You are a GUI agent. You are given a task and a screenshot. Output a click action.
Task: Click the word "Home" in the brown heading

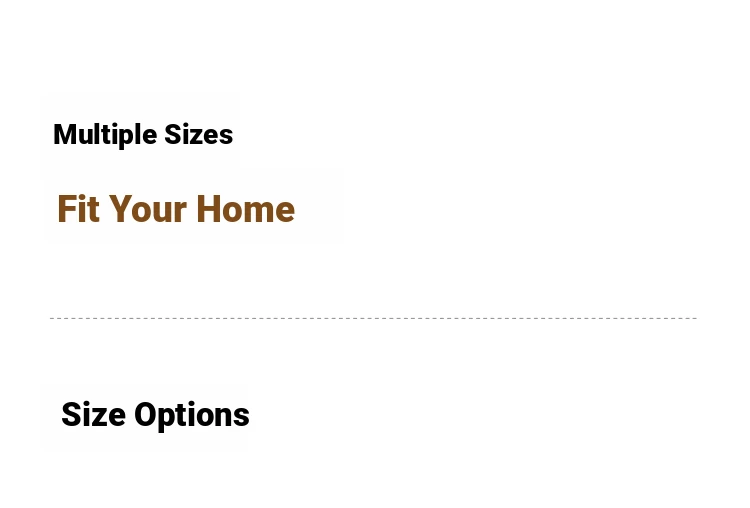click(x=245, y=209)
